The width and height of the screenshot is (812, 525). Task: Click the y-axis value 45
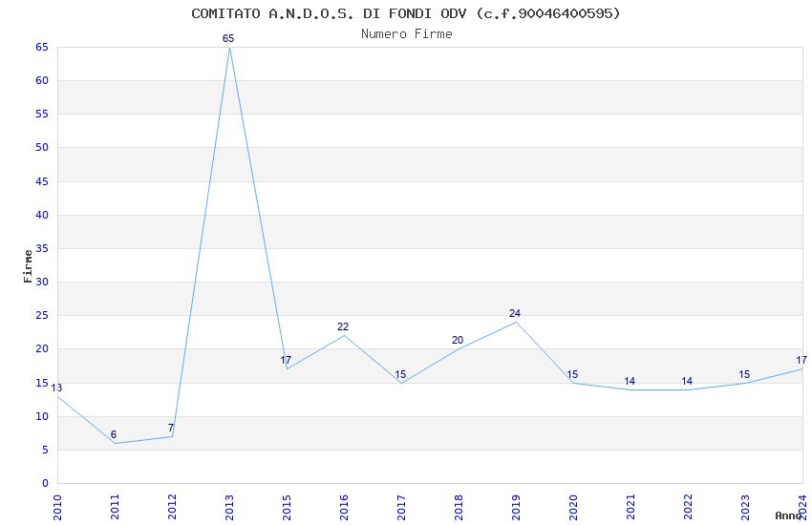coord(42,181)
